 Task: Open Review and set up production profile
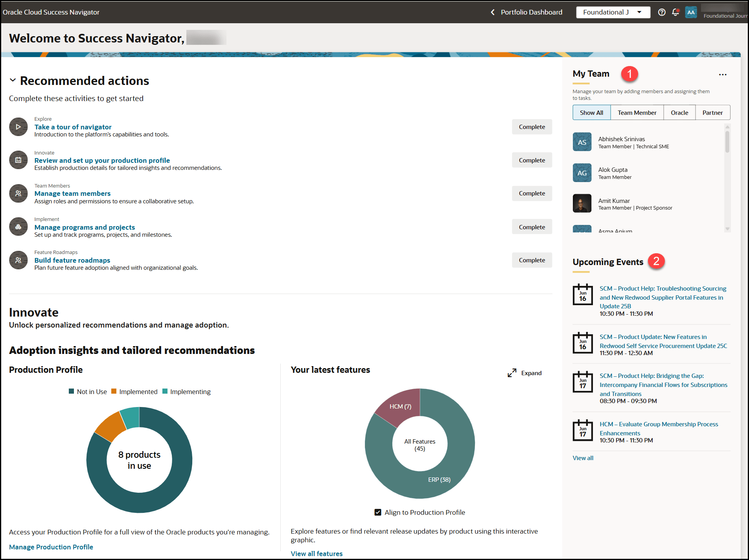tap(102, 160)
